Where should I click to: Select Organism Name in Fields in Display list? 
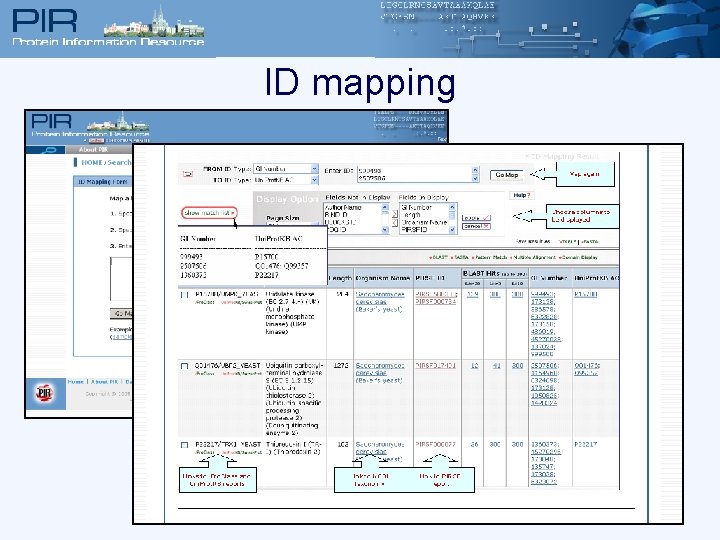(424, 222)
